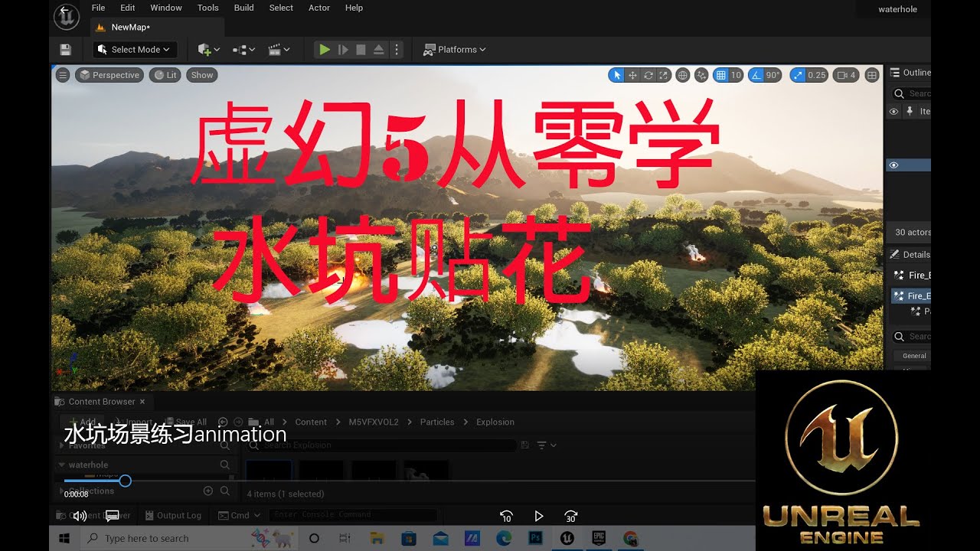The height and width of the screenshot is (551, 980).
Task: Open the camera speed 4 setting
Action: [846, 75]
